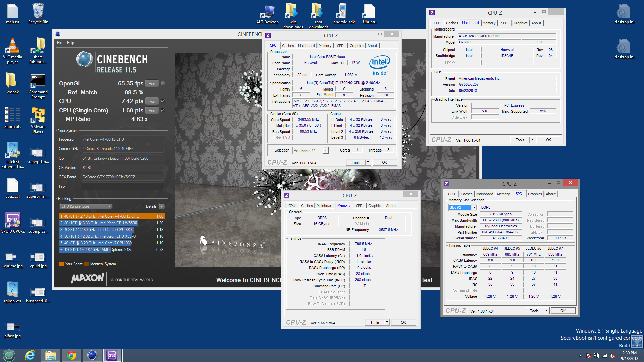Switch to About tab in CPU-Z SPD window

(x=550, y=194)
